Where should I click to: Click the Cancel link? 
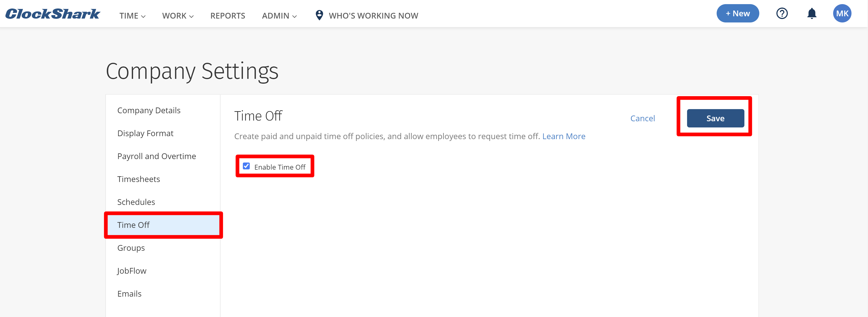pyautogui.click(x=643, y=118)
